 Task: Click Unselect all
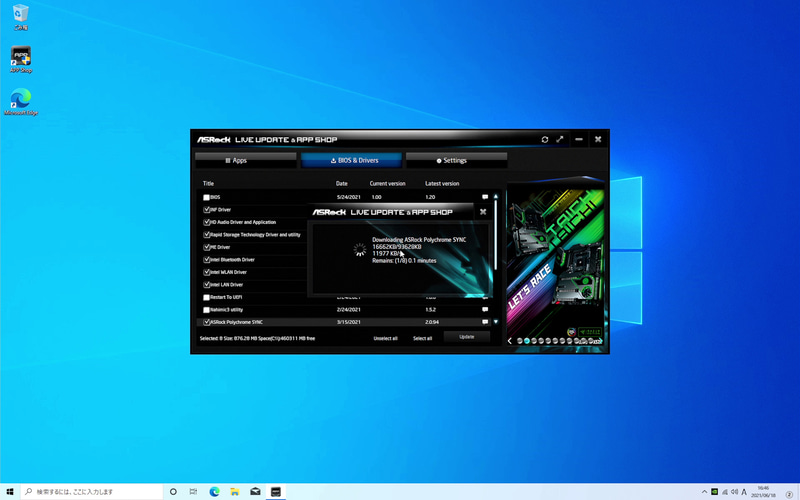(385, 338)
